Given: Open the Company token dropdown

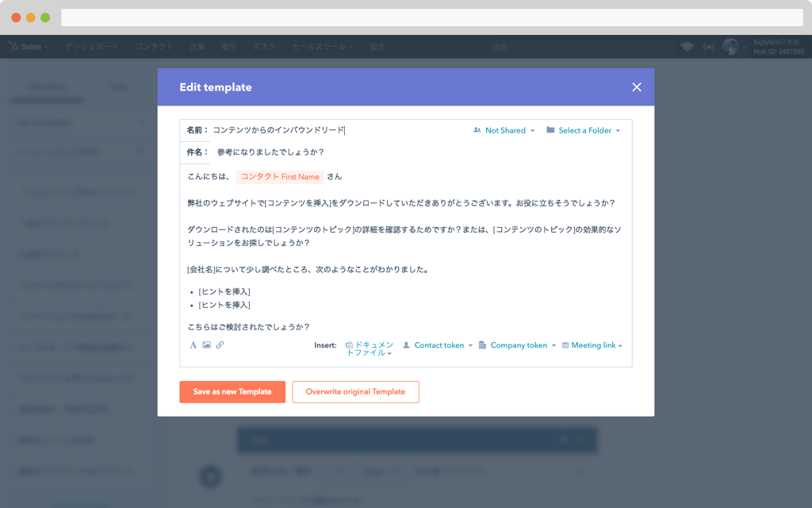Looking at the screenshot, I should (517, 345).
